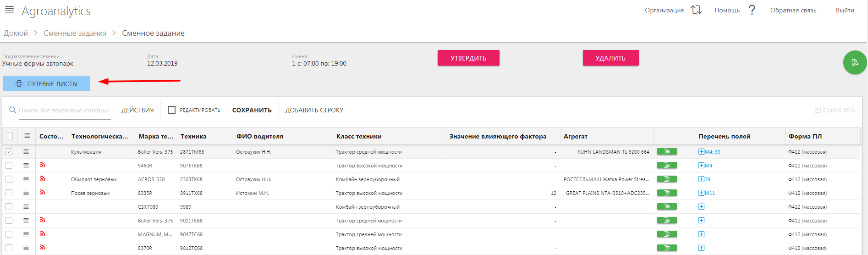Go to Домой breadcrumb
The width and height of the screenshot is (868, 255).
tap(16, 33)
